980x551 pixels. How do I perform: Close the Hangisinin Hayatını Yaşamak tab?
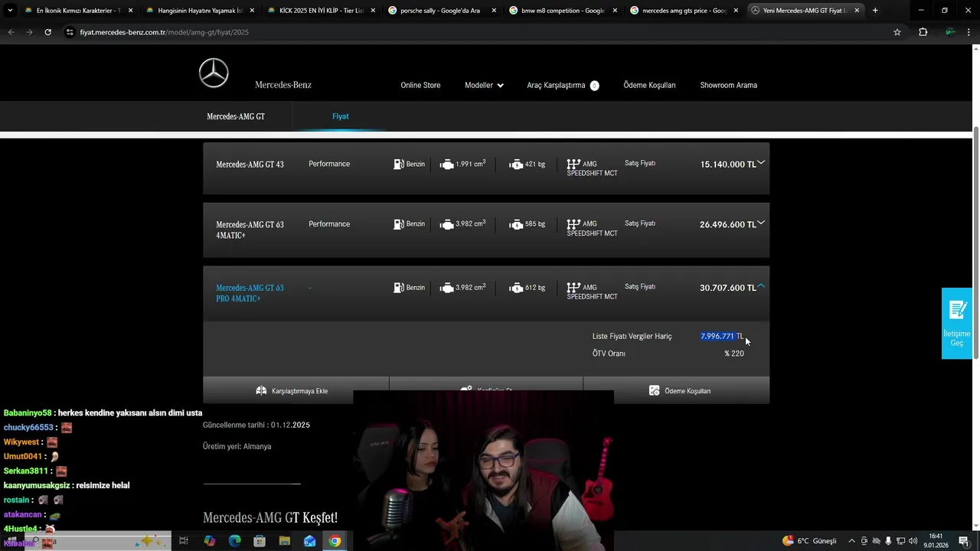pyautogui.click(x=252, y=11)
